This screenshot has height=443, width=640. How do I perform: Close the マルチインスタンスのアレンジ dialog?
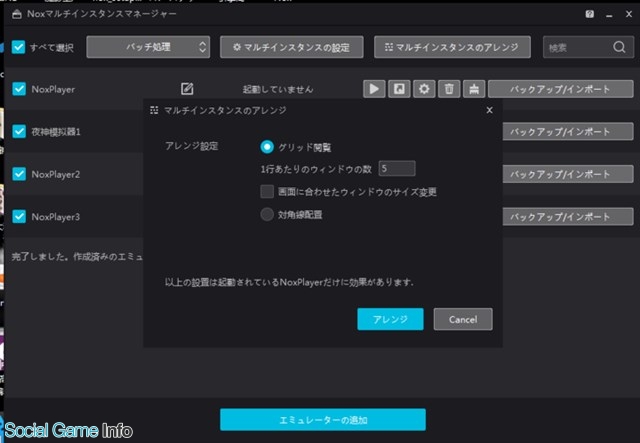click(489, 110)
